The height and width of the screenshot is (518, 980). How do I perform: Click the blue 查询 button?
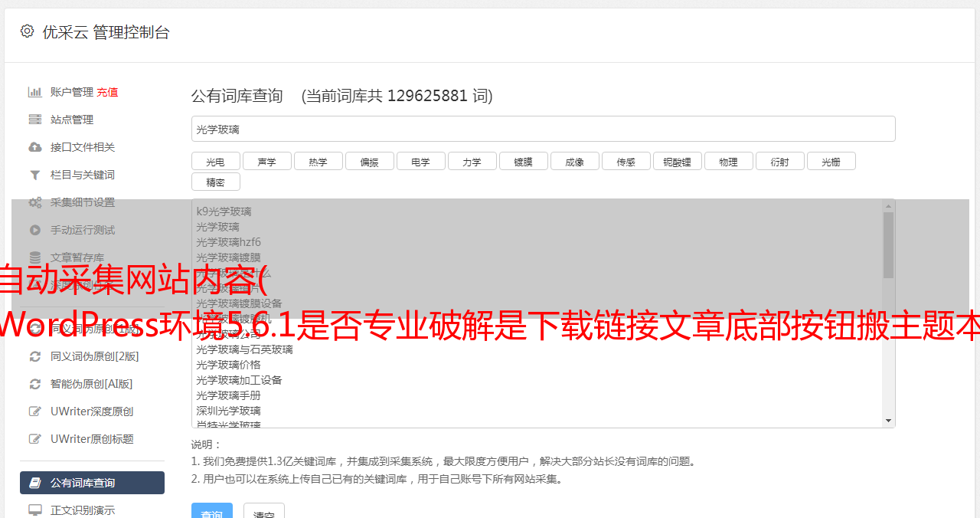pyautogui.click(x=211, y=512)
